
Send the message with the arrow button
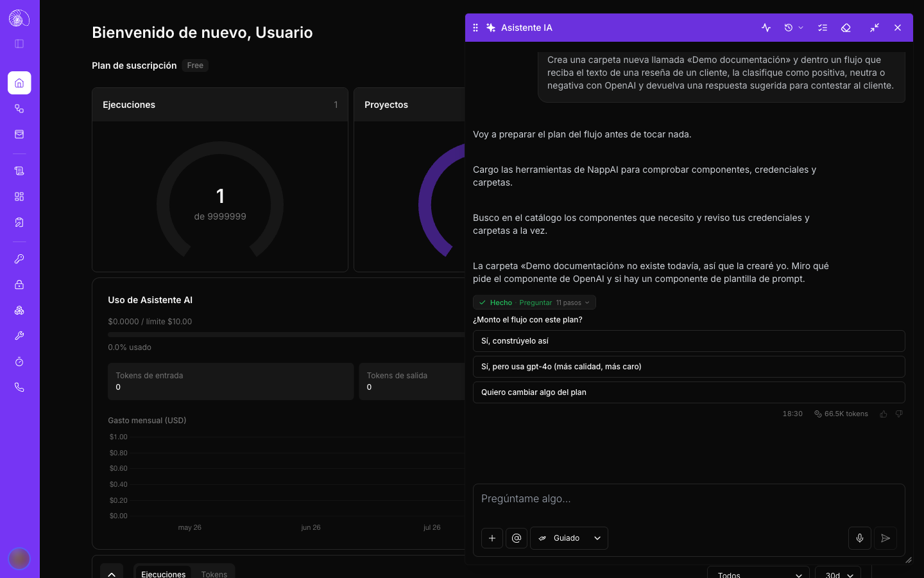click(886, 538)
